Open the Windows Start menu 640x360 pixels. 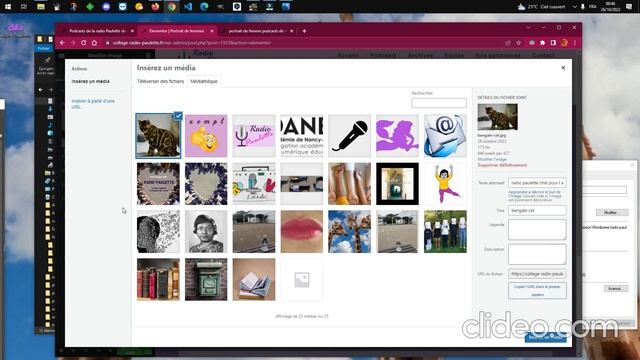coord(8,7)
